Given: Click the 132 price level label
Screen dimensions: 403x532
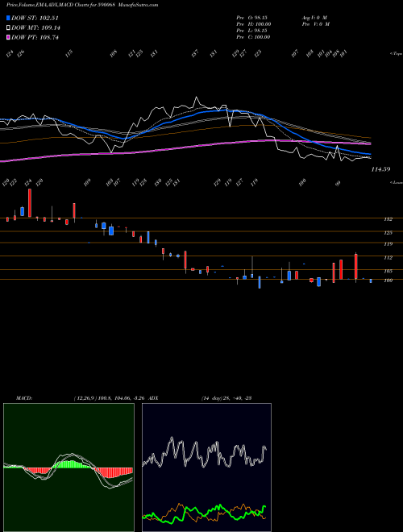Looking at the screenshot, I should point(388,219).
